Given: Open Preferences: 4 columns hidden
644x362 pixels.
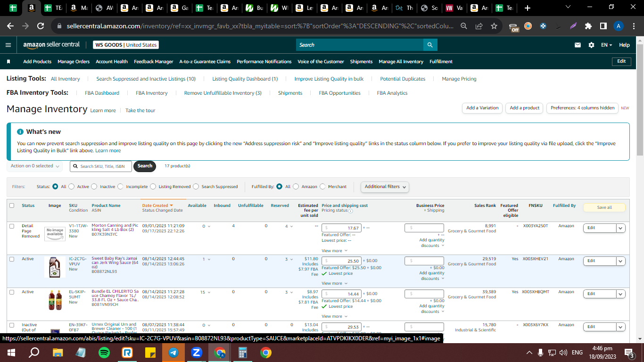Looking at the screenshot, I should click(x=582, y=108).
